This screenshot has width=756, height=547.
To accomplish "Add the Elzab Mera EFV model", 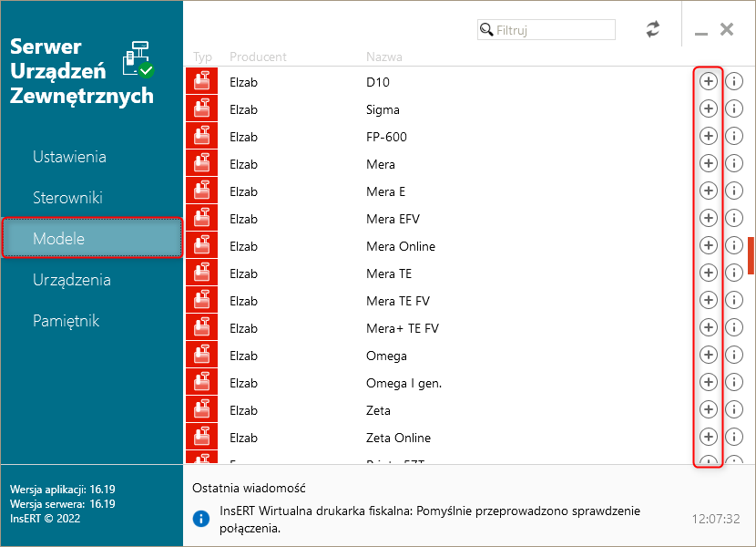I will 708,218.
